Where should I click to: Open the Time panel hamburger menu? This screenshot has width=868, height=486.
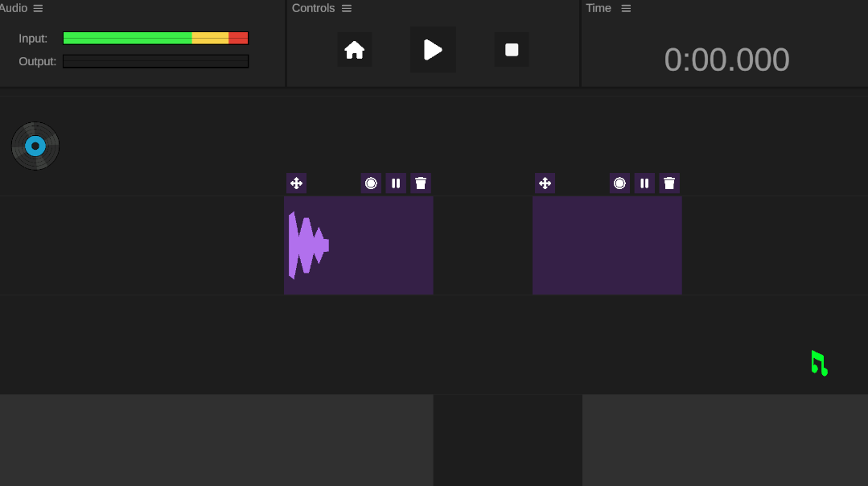click(626, 8)
